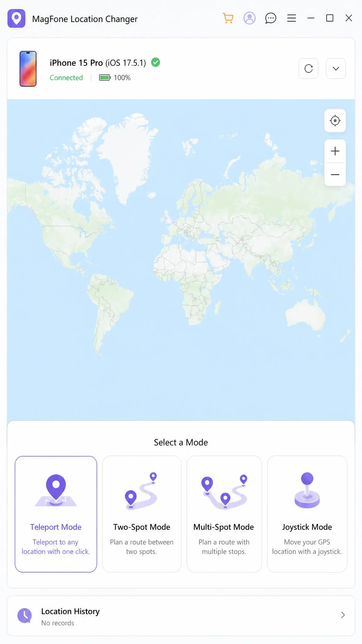Open the hamburger menu

[x=292, y=18]
